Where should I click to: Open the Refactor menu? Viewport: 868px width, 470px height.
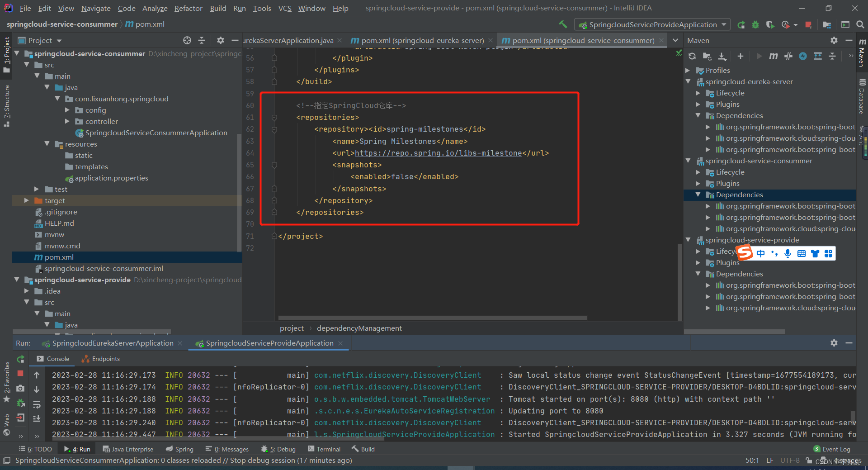click(188, 8)
